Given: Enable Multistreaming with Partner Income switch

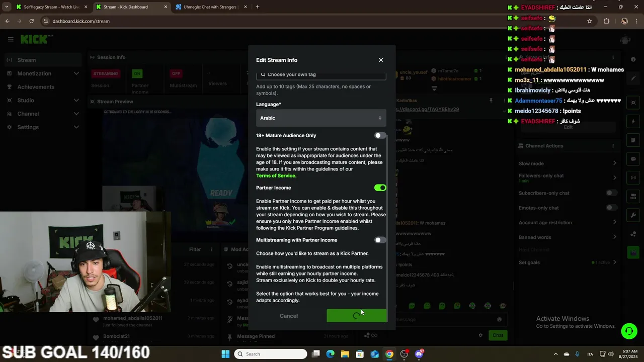Looking at the screenshot, I should (x=380, y=240).
